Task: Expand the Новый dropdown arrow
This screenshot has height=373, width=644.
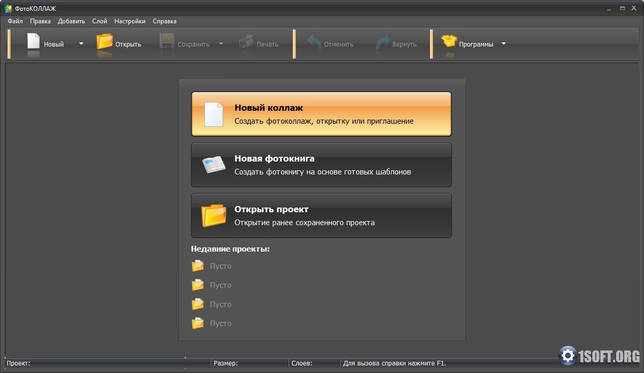Action: pyautogui.click(x=81, y=43)
